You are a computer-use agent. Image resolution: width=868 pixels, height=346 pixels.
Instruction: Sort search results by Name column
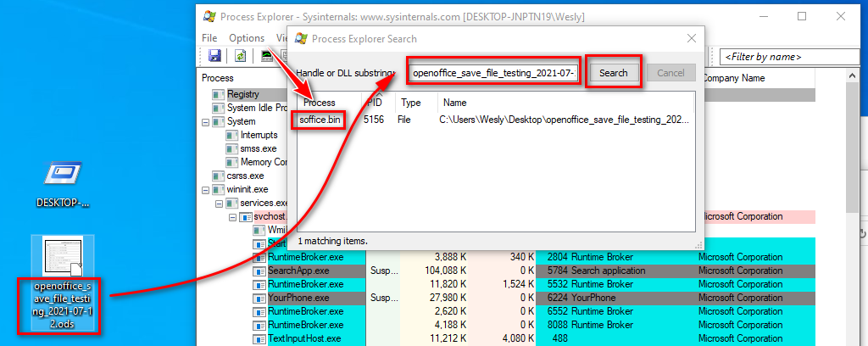pos(565,103)
